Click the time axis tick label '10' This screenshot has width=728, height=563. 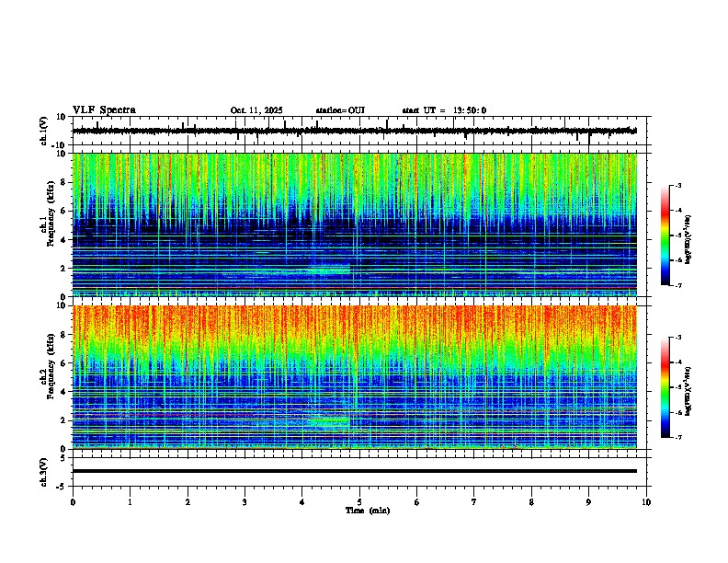[x=646, y=502]
